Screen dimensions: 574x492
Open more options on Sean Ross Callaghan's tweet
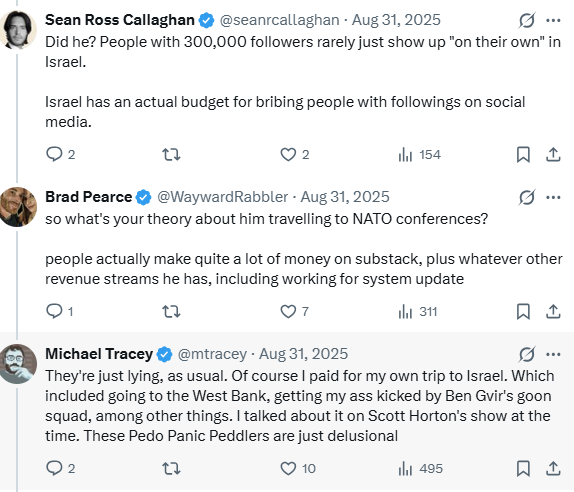(x=553, y=20)
